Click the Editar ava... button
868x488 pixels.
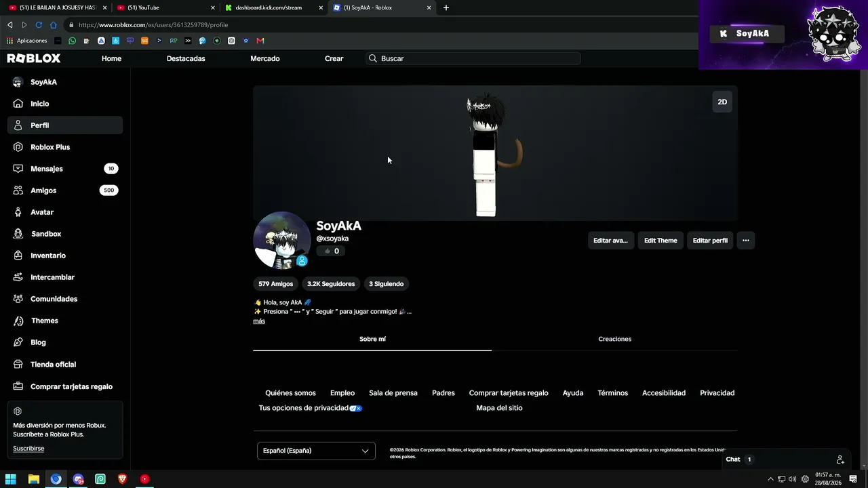(x=611, y=241)
